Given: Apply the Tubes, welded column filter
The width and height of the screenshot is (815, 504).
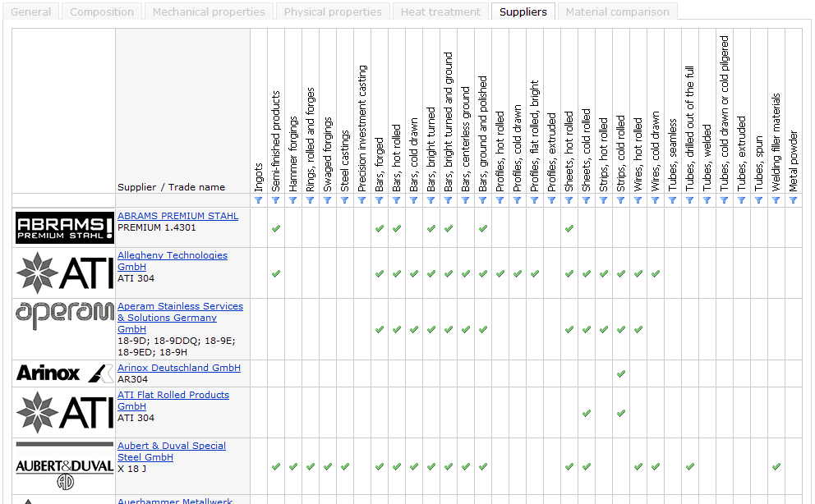Looking at the screenshot, I should [707, 200].
